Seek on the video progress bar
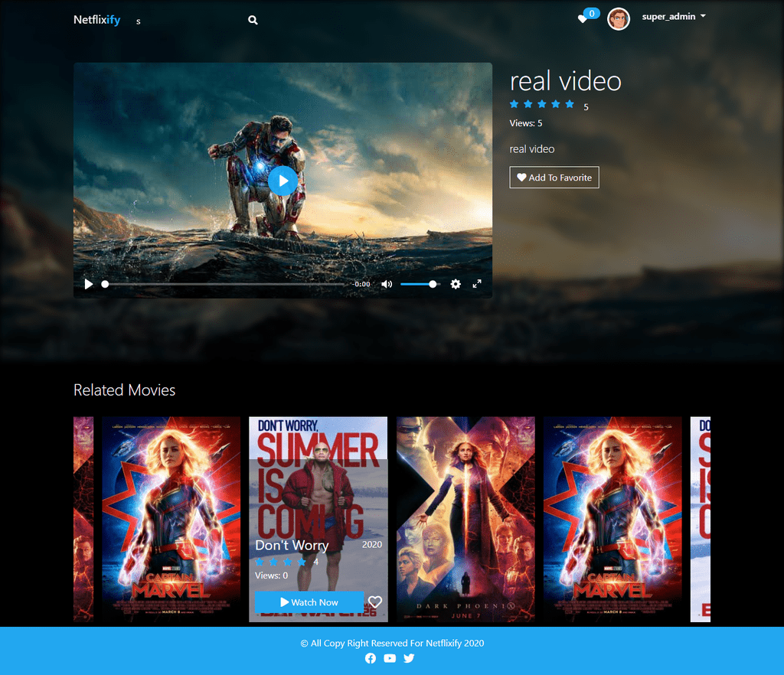 pyautogui.click(x=224, y=284)
